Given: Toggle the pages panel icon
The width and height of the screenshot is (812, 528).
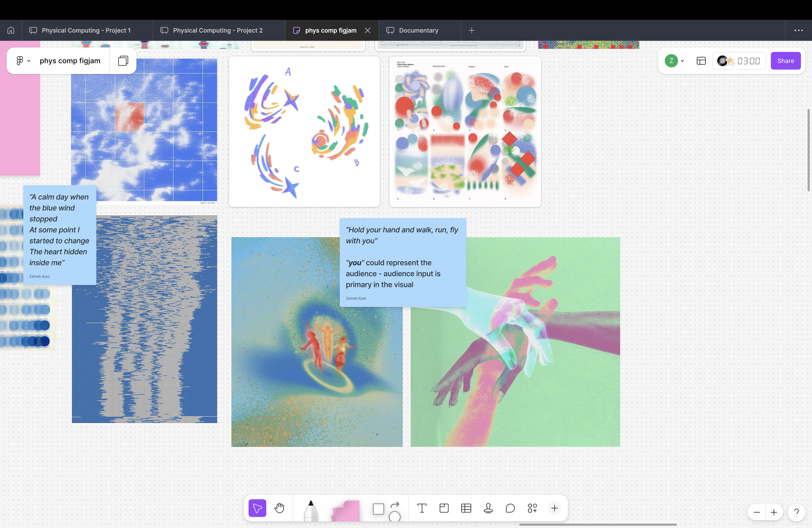Looking at the screenshot, I should point(123,61).
